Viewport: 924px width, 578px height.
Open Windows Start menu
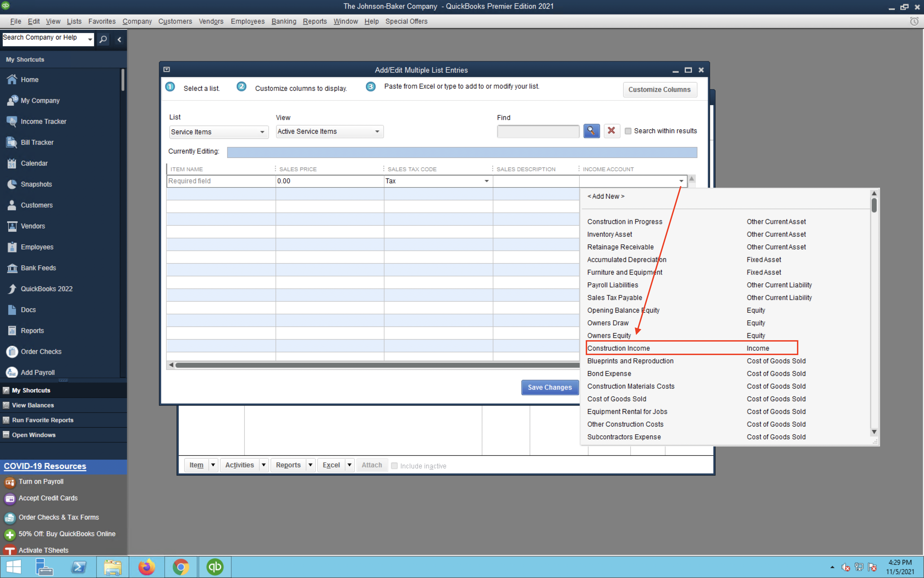coord(14,567)
